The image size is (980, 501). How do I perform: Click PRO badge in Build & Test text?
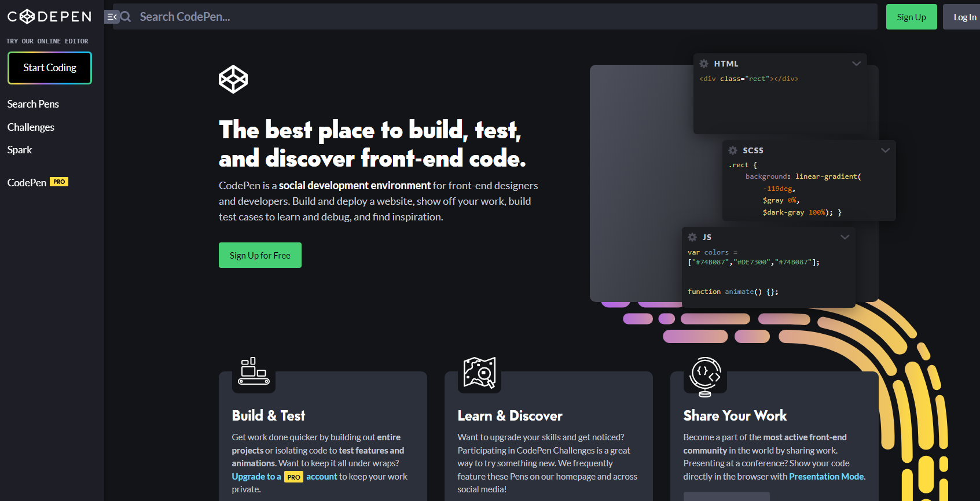point(293,477)
